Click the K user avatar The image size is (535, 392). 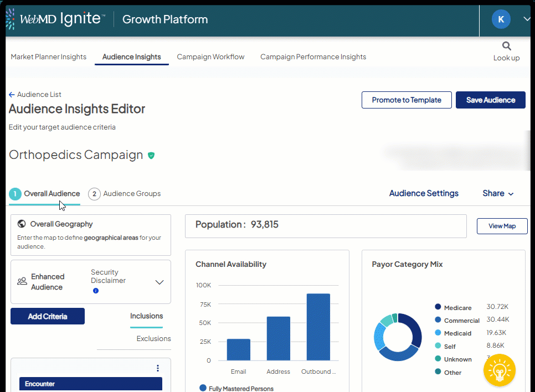501,19
